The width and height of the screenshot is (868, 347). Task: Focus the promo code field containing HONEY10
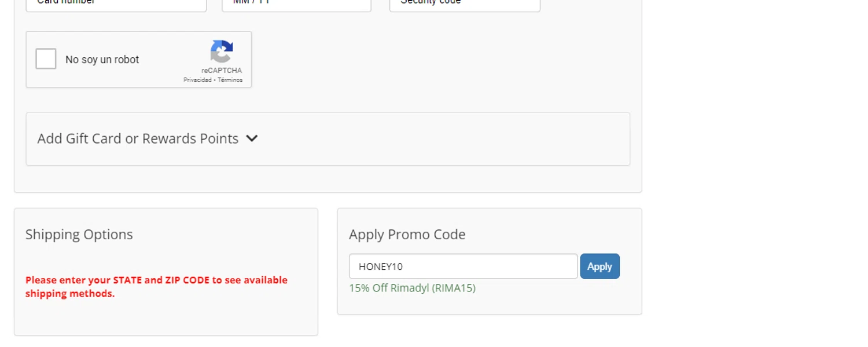463,266
